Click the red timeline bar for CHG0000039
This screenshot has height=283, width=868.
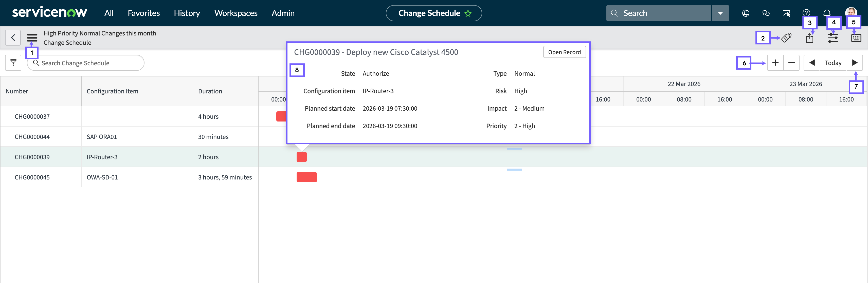click(x=302, y=157)
